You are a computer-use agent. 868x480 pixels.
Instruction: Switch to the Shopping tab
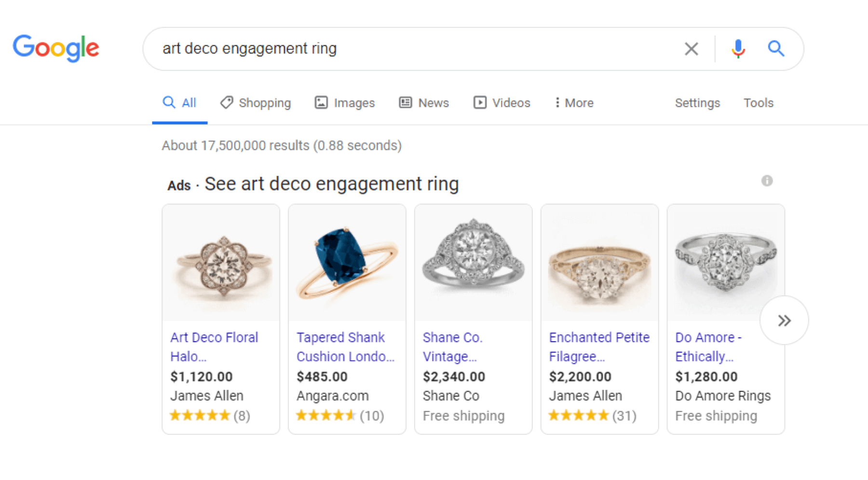coord(256,103)
